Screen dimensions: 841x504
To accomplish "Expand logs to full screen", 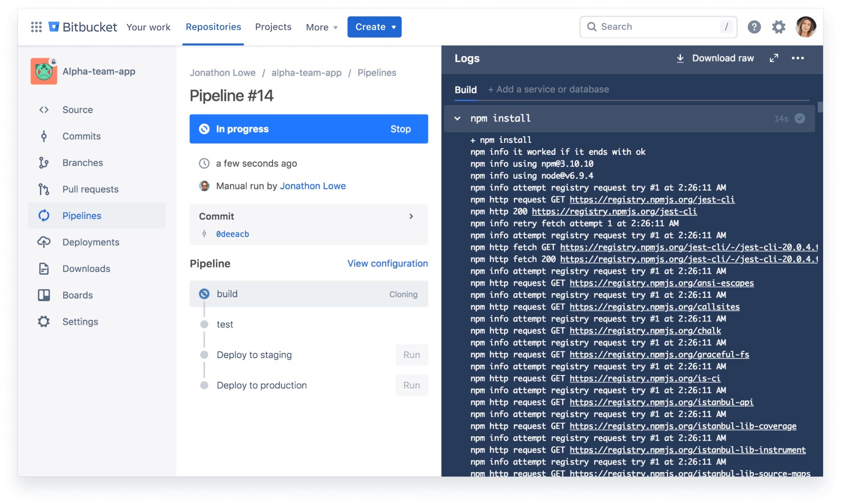I will pos(774,58).
